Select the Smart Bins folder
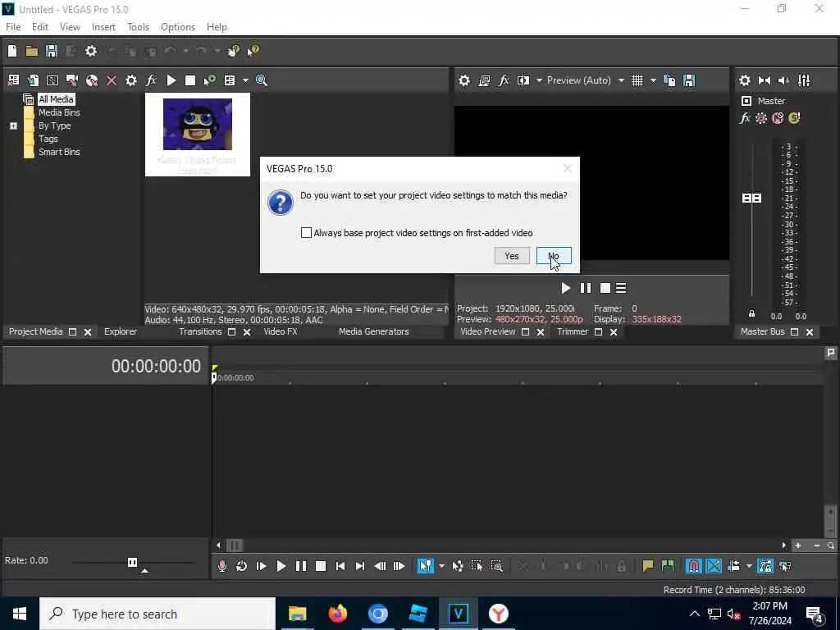Image resolution: width=840 pixels, height=630 pixels. pyautogui.click(x=59, y=152)
